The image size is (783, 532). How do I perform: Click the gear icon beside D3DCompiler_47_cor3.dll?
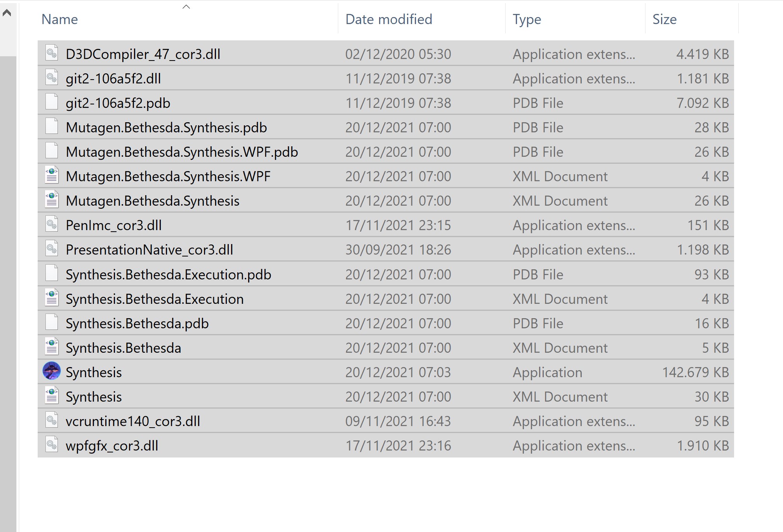(51, 54)
